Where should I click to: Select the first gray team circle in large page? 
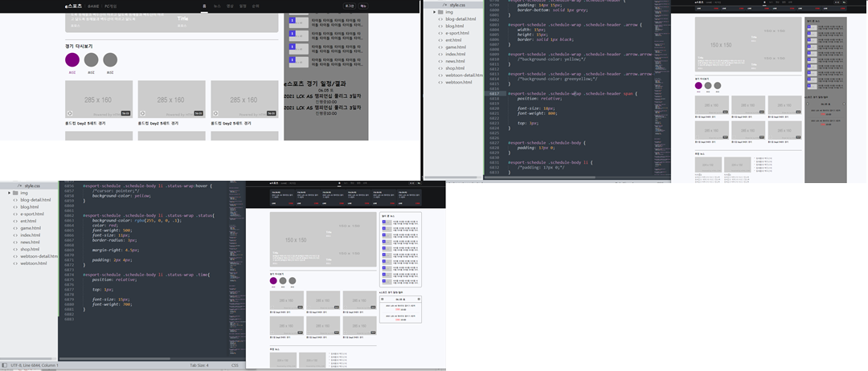click(x=92, y=59)
